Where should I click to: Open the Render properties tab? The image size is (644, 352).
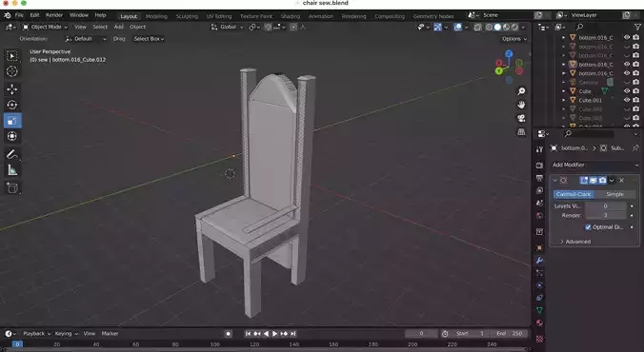click(539, 165)
